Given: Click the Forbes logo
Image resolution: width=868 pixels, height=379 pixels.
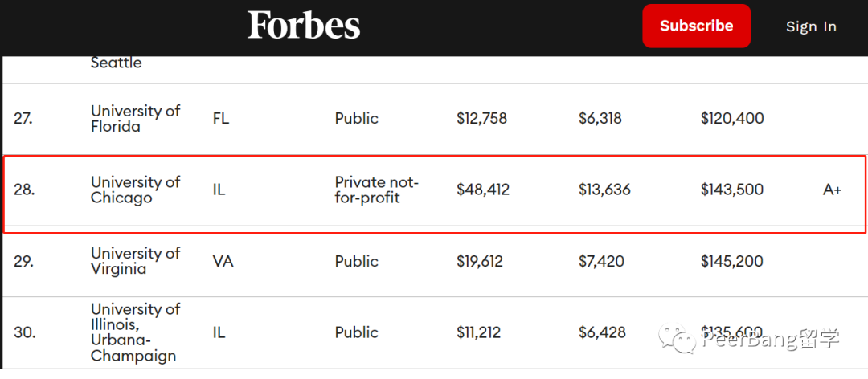Looking at the screenshot, I should tap(304, 26).
